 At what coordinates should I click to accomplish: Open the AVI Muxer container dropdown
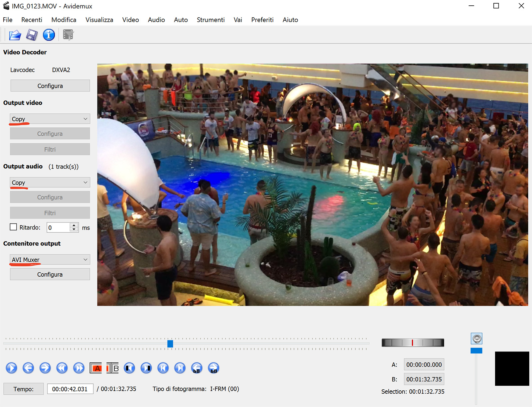tap(50, 259)
